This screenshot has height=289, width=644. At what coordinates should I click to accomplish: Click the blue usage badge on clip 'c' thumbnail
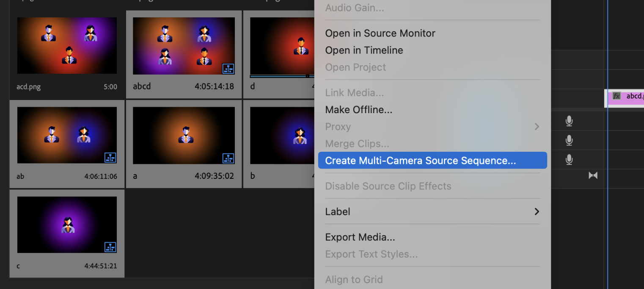(110, 247)
